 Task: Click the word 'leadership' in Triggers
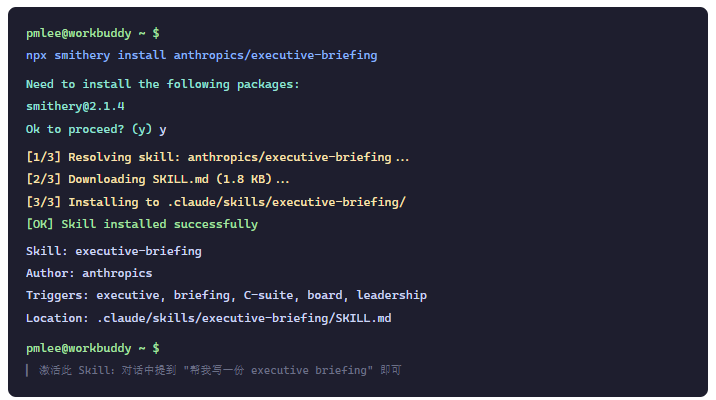392,295
